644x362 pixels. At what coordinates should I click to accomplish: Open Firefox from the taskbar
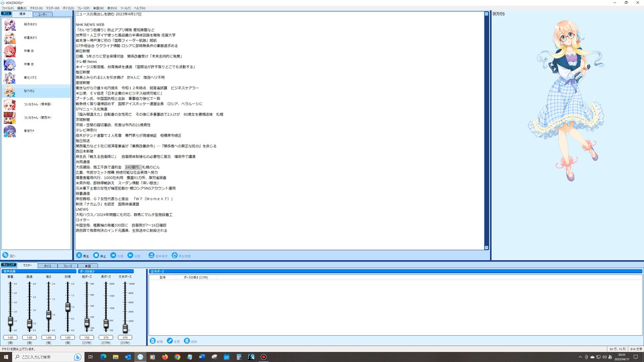point(165,357)
